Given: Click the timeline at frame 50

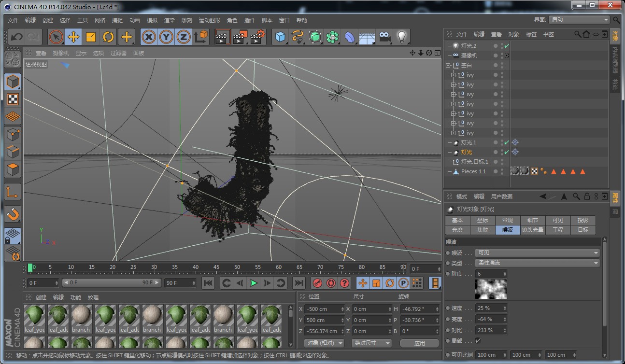Looking at the screenshot, I should coord(237,267).
